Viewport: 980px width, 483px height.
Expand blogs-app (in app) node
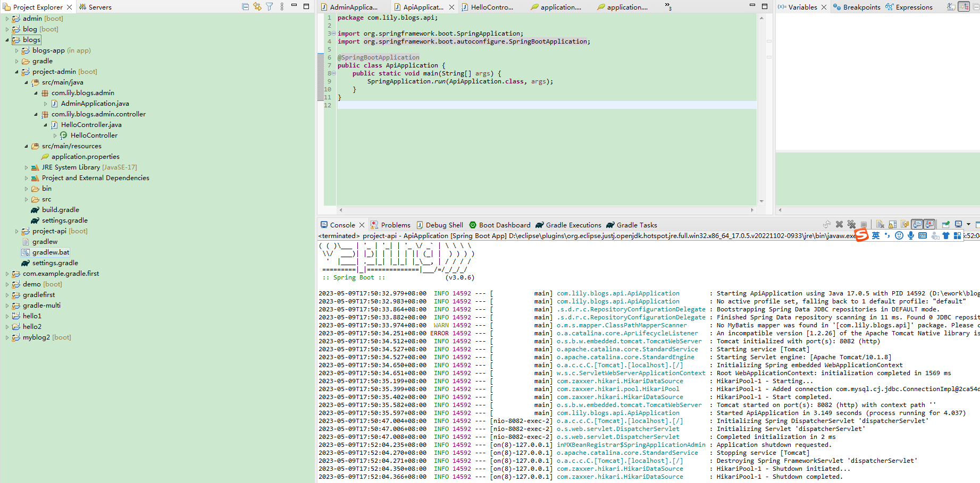coord(16,50)
